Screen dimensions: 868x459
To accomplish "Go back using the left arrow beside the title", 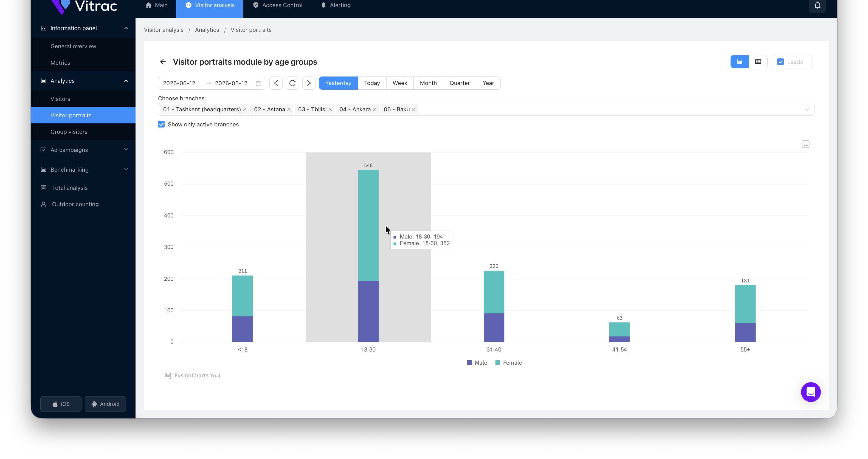I will point(163,62).
